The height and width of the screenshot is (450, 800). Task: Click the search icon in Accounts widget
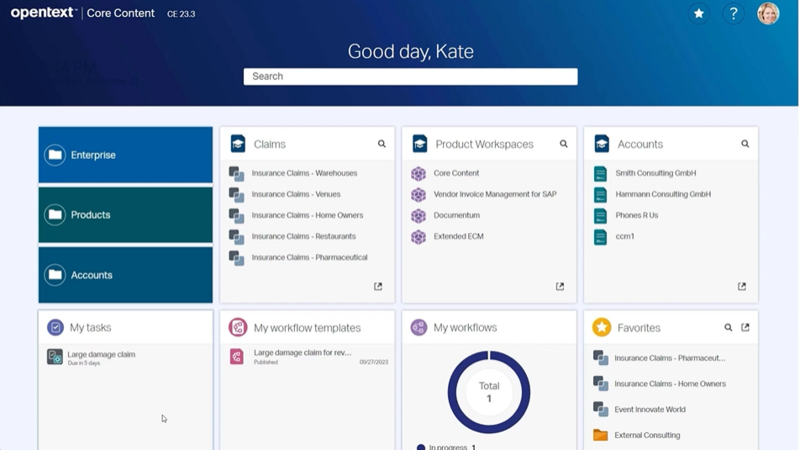click(745, 144)
